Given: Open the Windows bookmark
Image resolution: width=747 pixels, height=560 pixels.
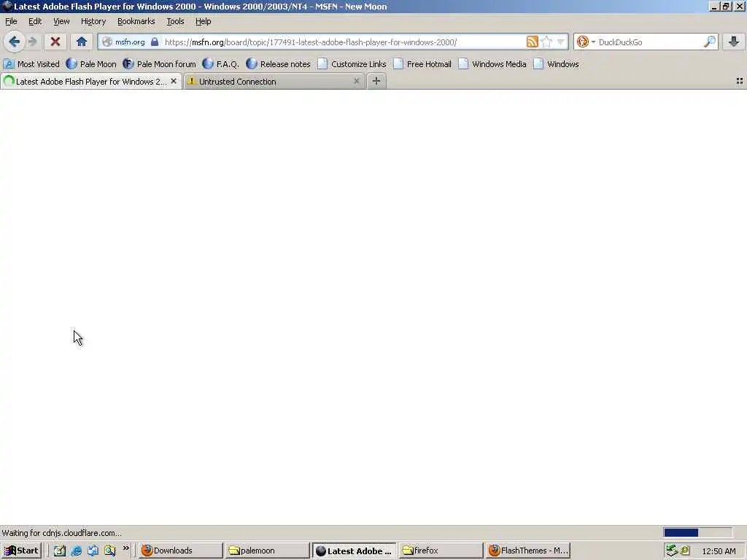Looking at the screenshot, I should tap(557, 64).
